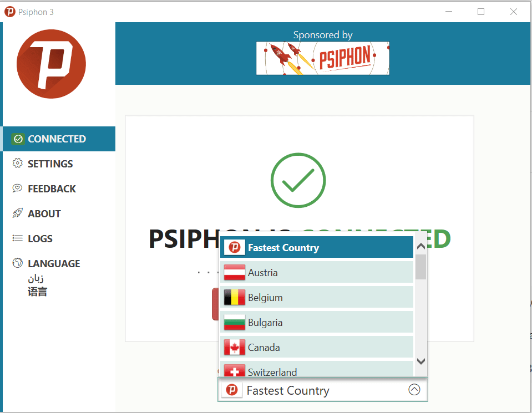Pick Bulgaria in the region list
The width and height of the screenshot is (532, 413).
317,322
